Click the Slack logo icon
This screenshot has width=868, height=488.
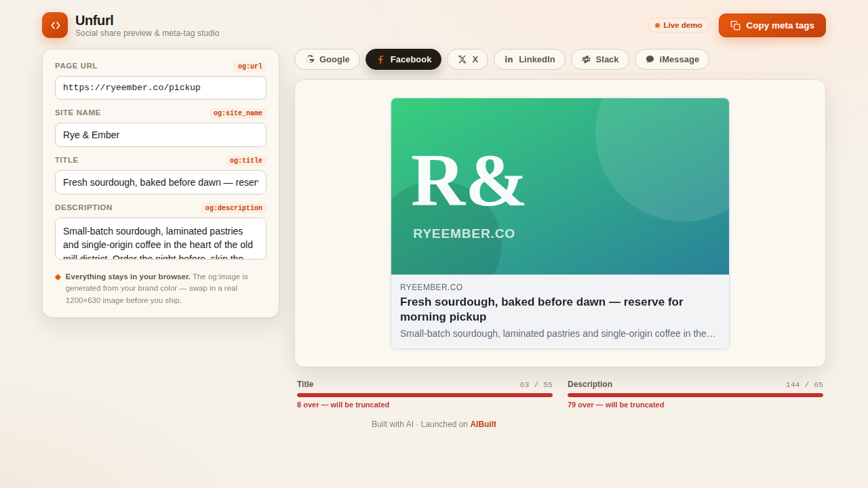click(x=586, y=60)
